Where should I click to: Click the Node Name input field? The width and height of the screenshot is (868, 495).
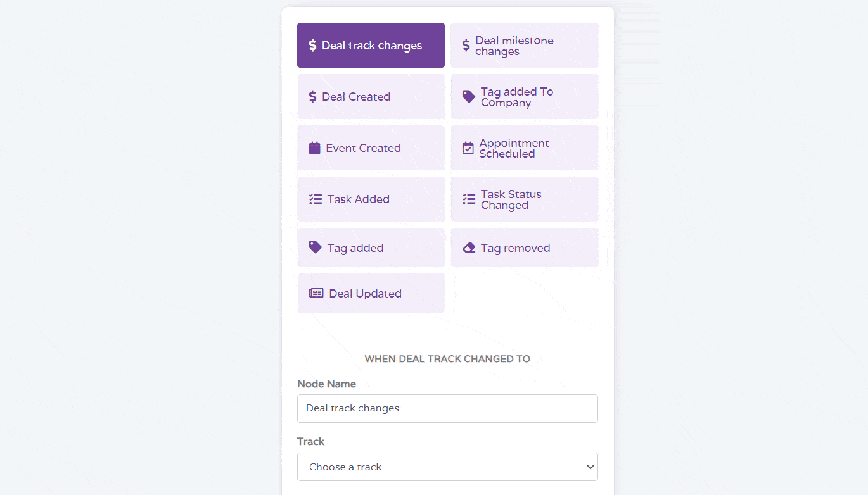pyautogui.click(x=447, y=408)
